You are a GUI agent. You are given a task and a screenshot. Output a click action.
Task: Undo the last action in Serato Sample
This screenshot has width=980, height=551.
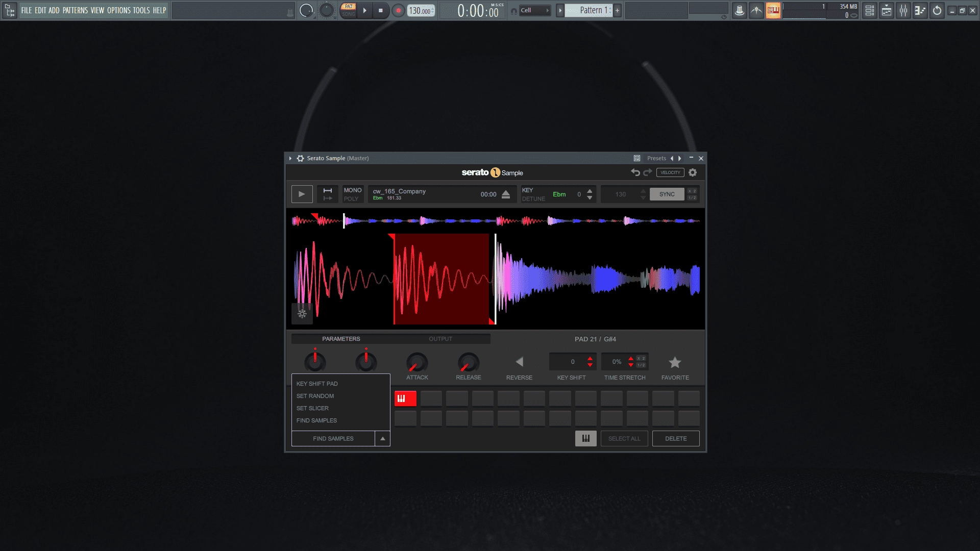click(635, 172)
